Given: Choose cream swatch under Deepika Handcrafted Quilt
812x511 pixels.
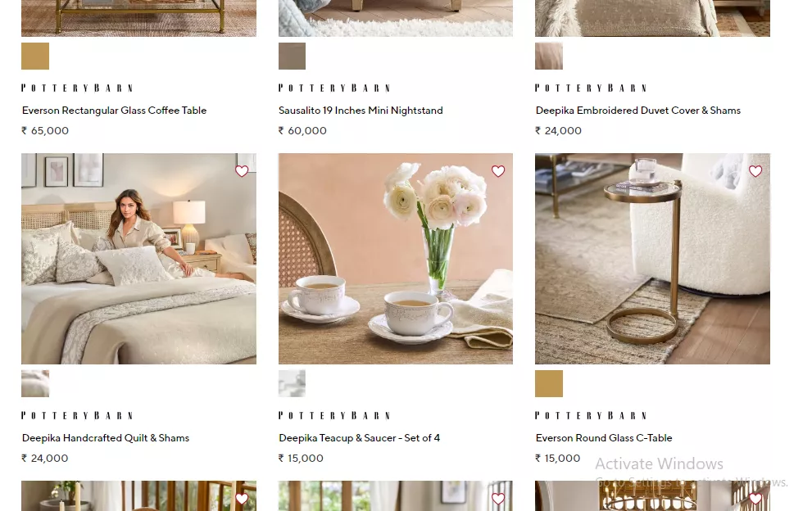Looking at the screenshot, I should point(35,383).
